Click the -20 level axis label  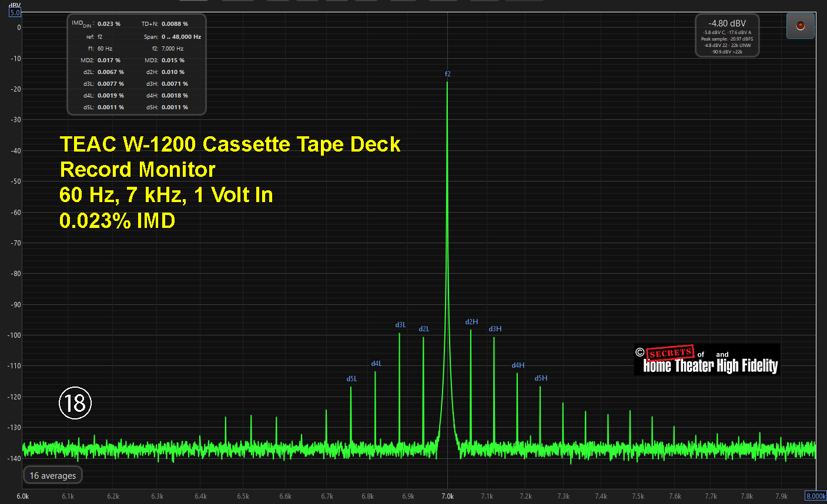coord(15,89)
